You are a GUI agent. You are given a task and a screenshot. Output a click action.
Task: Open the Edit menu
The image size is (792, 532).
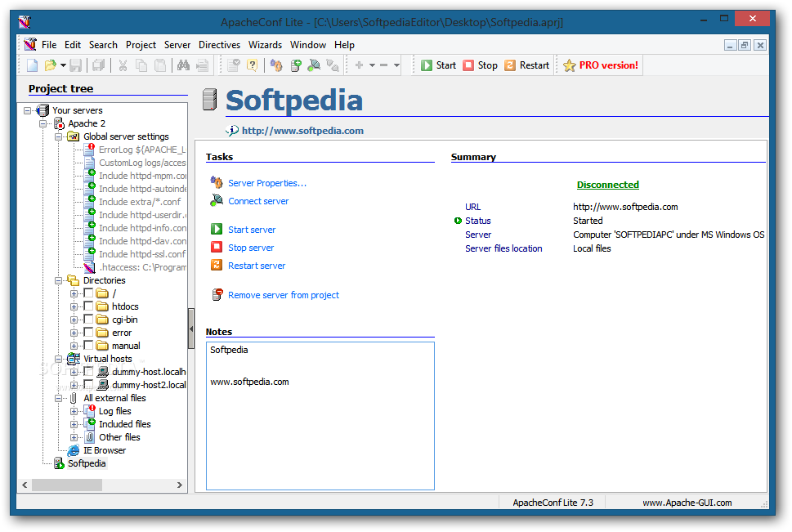[73, 45]
